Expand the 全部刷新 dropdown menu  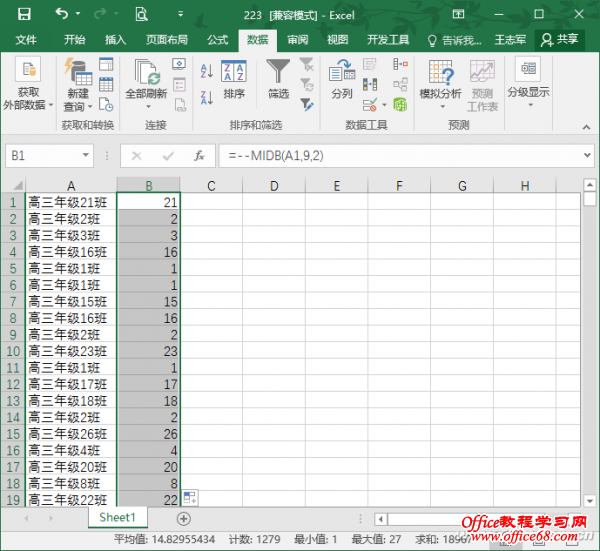pos(147,107)
